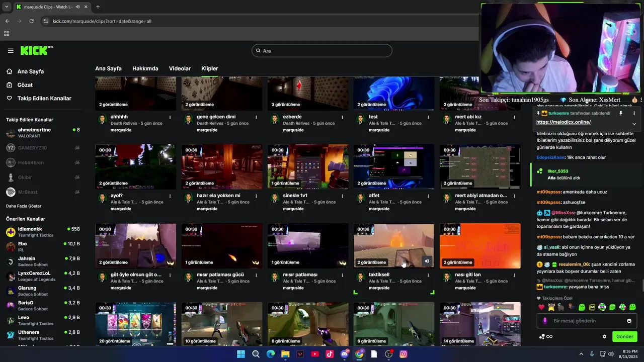Click the KICK logo
Screen dimensions: 644x362
(36, 50)
